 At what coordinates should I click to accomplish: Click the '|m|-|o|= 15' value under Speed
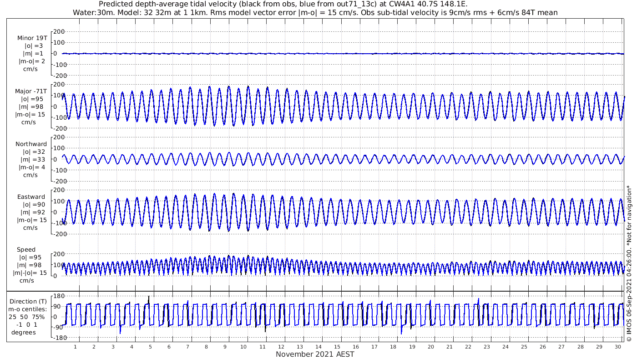[30, 273]
